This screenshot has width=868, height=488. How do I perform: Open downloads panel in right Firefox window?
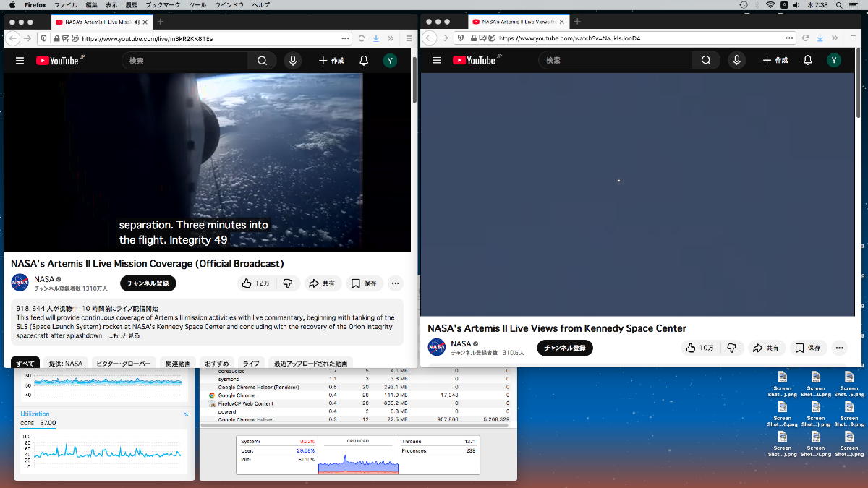[x=821, y=38]
